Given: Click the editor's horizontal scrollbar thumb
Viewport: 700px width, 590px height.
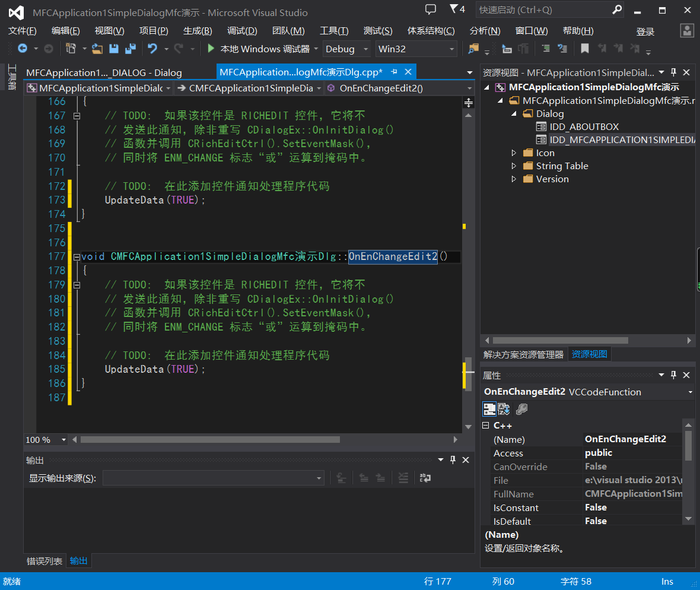Looking at the screenshot, I should point(210,440).
